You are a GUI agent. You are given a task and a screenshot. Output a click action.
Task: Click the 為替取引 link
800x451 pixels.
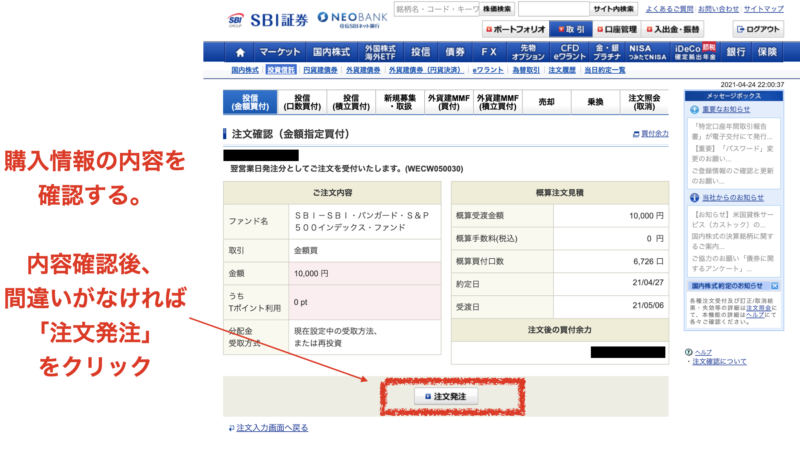pyautogui.click(x=526, y=70)
